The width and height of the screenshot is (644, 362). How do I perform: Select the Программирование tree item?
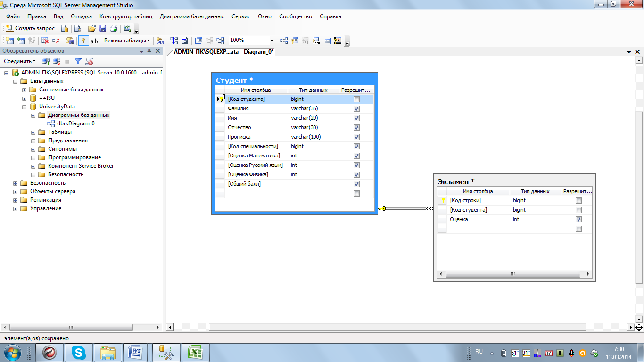pos(74,157)
